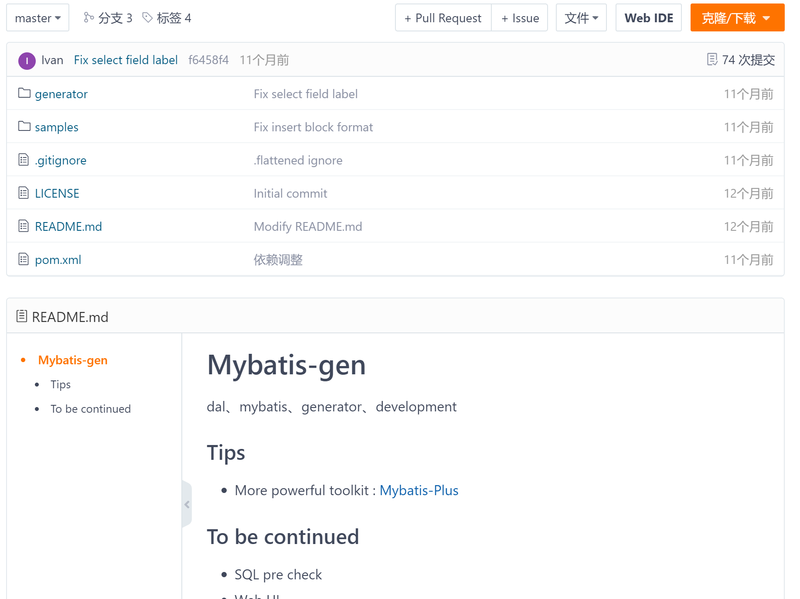Viewport: 800px width, 599px height.
Task: Click the To be continued heading in content
Action: [283, 537]
